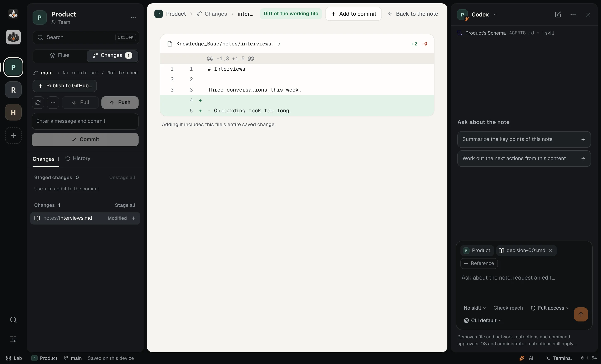The image size is (601, 364).
Task: Open settings sliders icon in sidebar
Action: point(13,339)
